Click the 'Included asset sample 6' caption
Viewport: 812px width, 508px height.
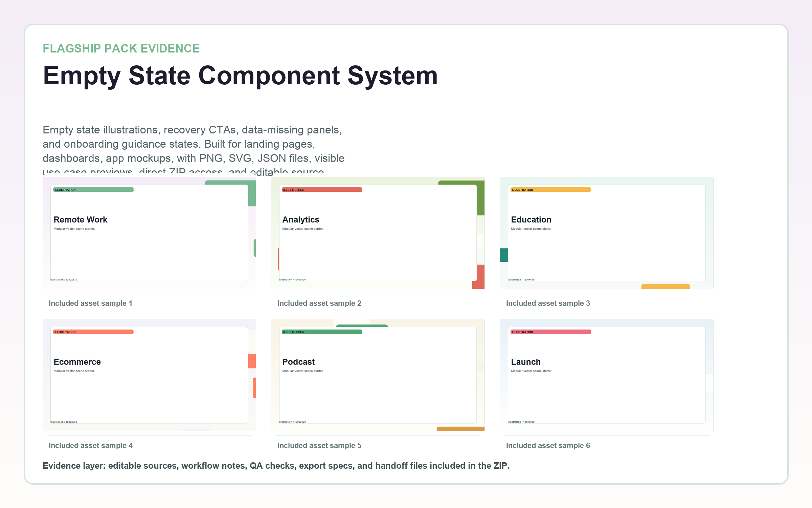coord(548,446)
